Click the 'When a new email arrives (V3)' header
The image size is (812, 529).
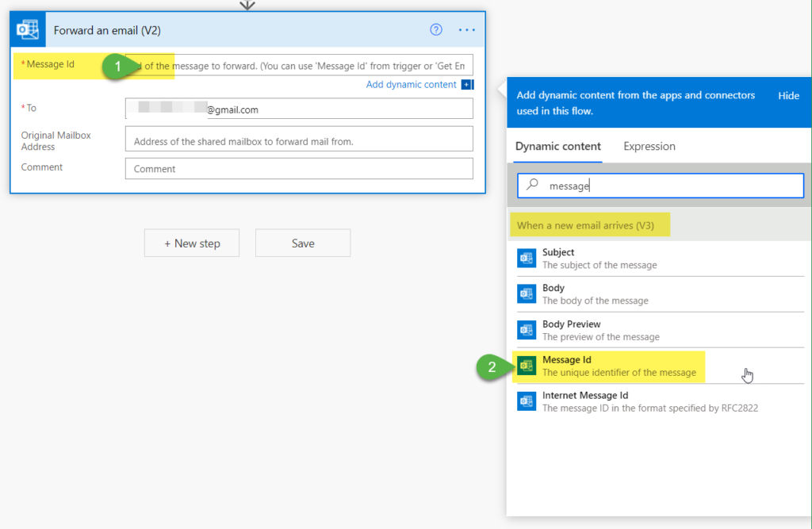pos(585,225)
